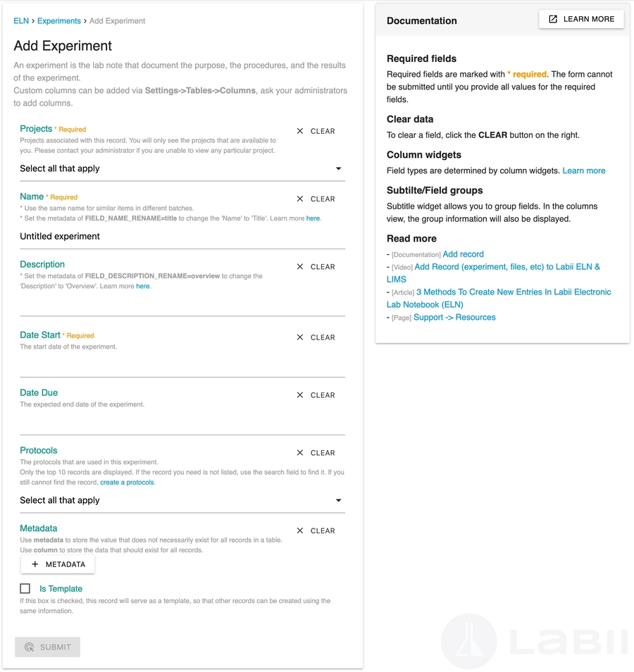Clear the Metadata section
Screen dimensions: 634x672
pyautogui.click(x=316, y=531)
